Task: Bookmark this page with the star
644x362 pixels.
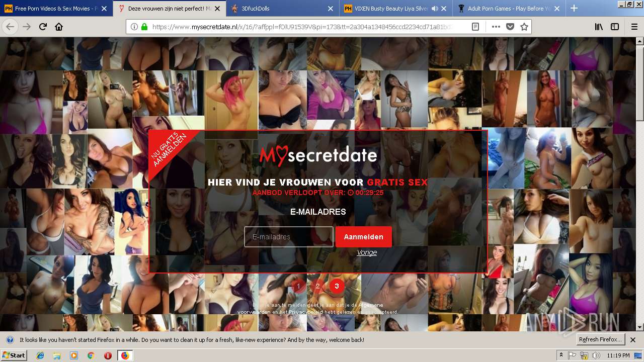Action: click(x=524, y=27)
